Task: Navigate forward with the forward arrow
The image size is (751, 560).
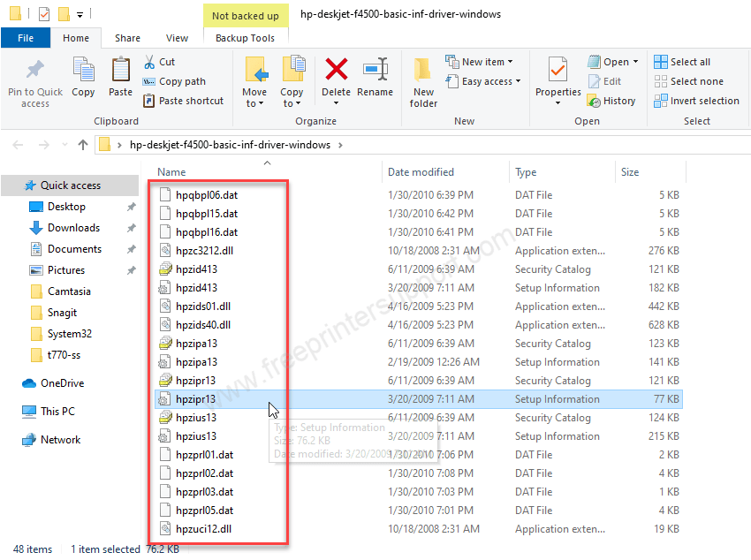Action: (x=43, y=145)
